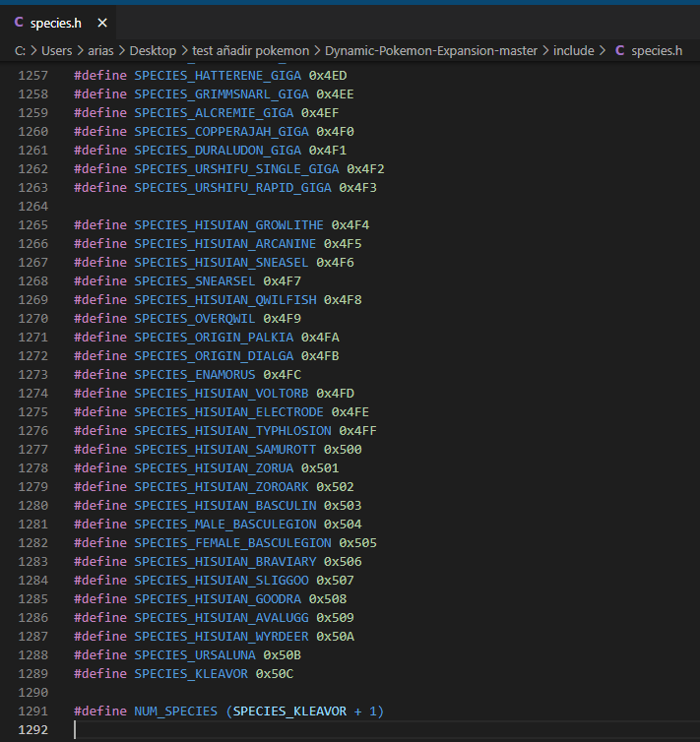Click the species.h breadcrumb file name
The width and height of the screenshot is (700, 742).
click(x=657, y=50)
